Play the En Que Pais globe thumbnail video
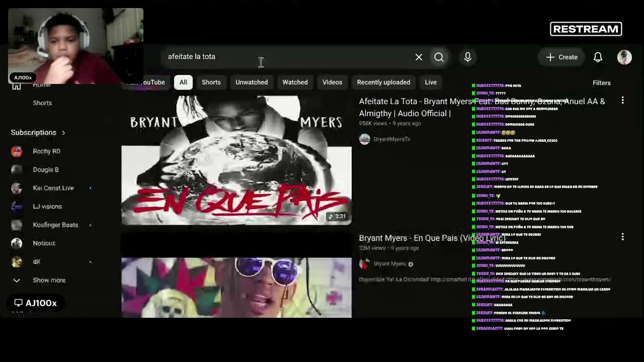This screenshot has height=362, width=644. click(236, 160)
